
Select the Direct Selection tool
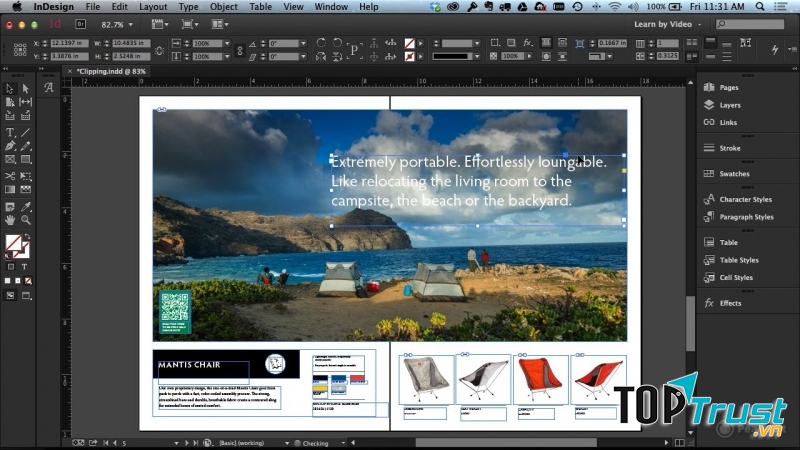pyautogui.click(x=26, y=89)
